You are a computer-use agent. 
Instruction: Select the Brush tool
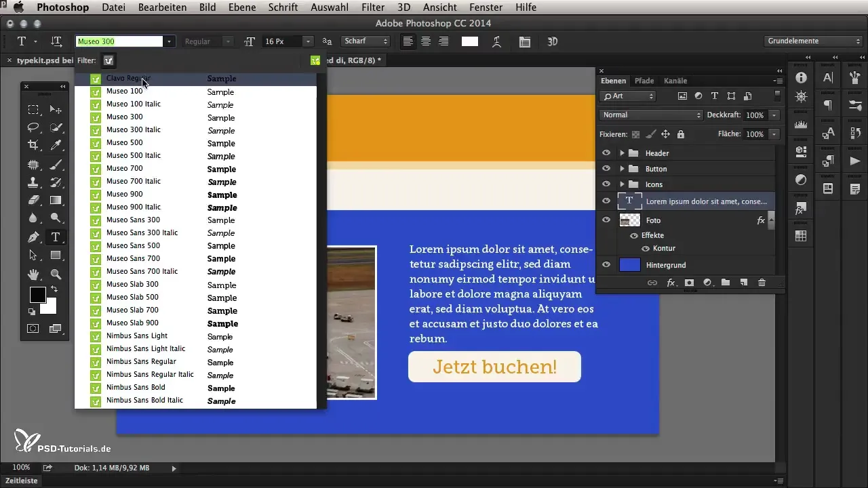click(56, 165)
